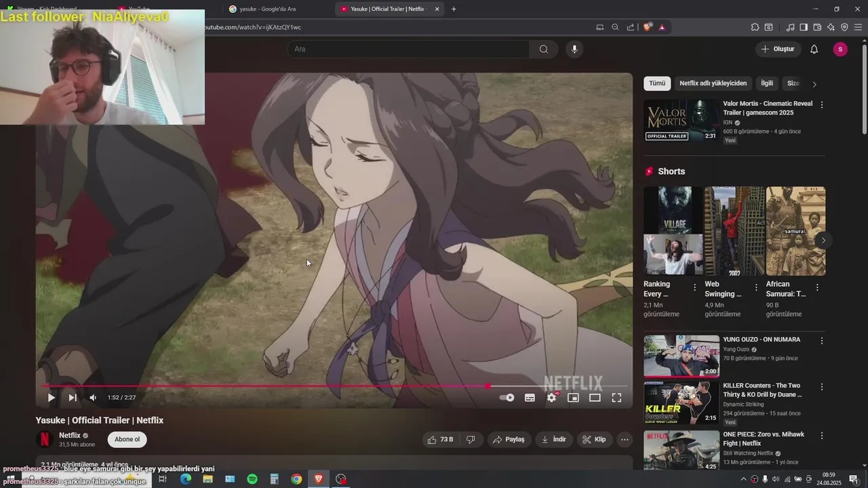Open a new browser tab
Viewport: 868px width, 488px height.
point(454,9)
